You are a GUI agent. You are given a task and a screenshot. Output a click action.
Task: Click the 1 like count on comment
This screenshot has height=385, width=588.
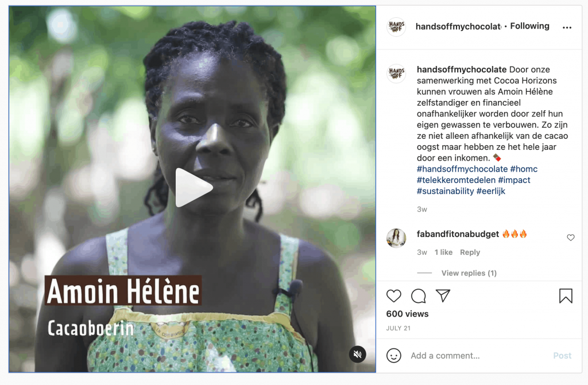click(x=443, y=252)
